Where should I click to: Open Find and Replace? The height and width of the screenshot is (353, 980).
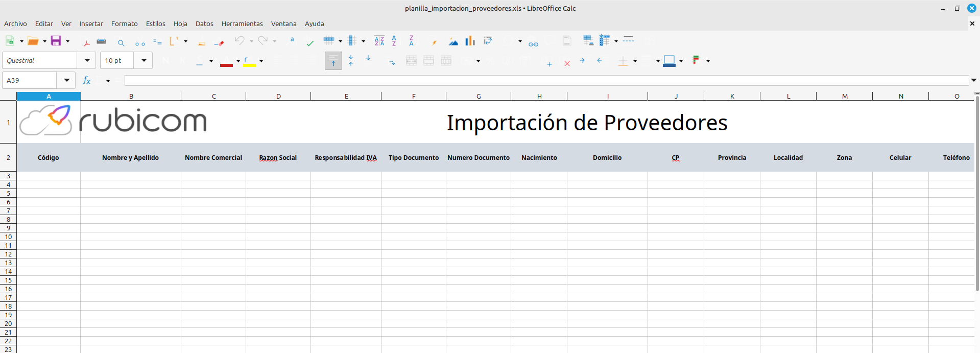(292, 41)
